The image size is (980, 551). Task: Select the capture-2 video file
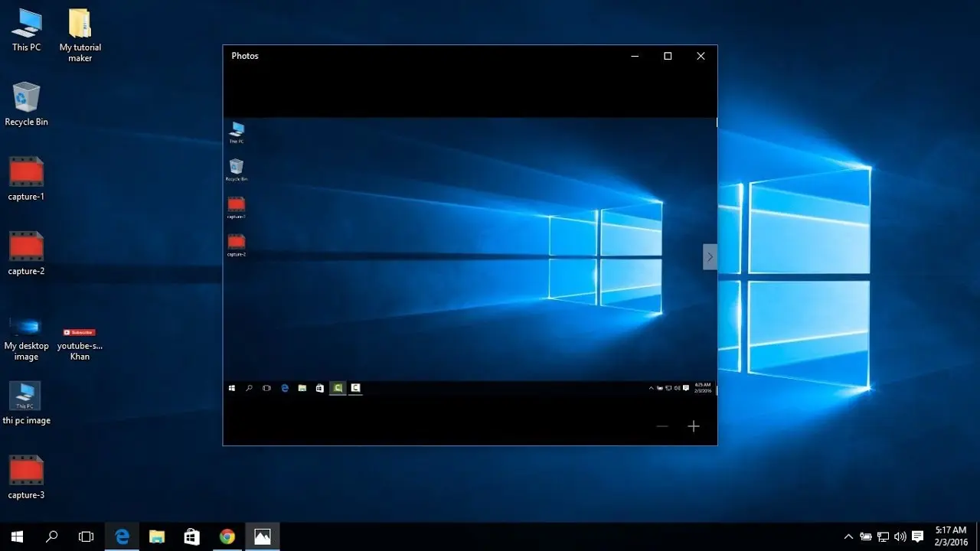(x=26, y=253)
